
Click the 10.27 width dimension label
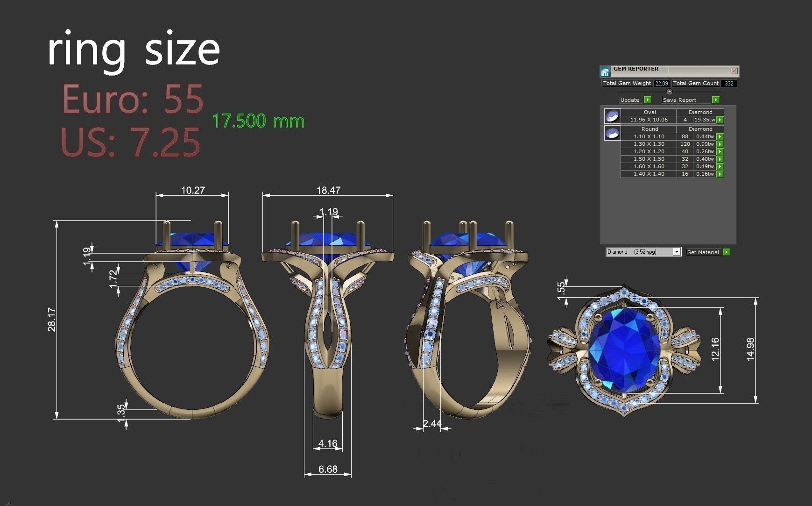(x=193, y=190)
